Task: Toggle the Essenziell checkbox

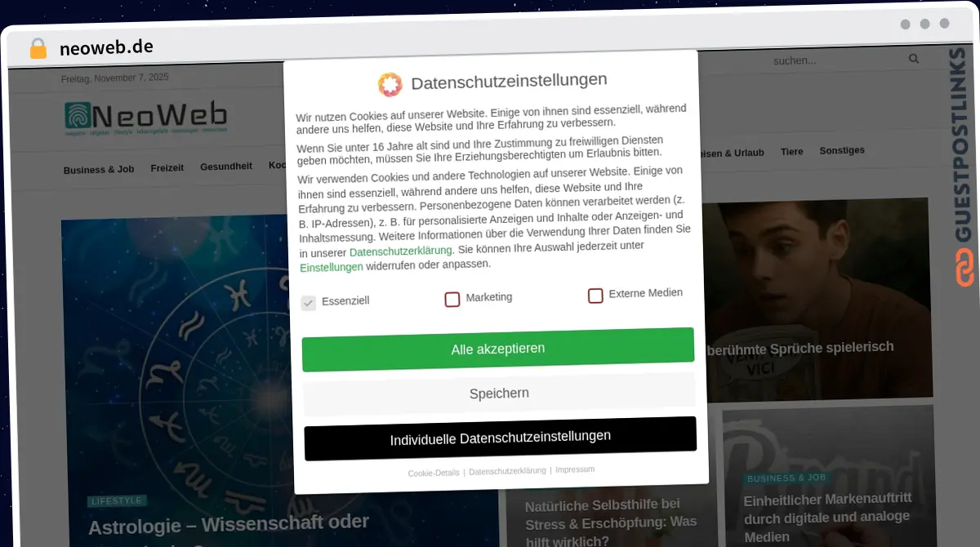Action: 308,303
